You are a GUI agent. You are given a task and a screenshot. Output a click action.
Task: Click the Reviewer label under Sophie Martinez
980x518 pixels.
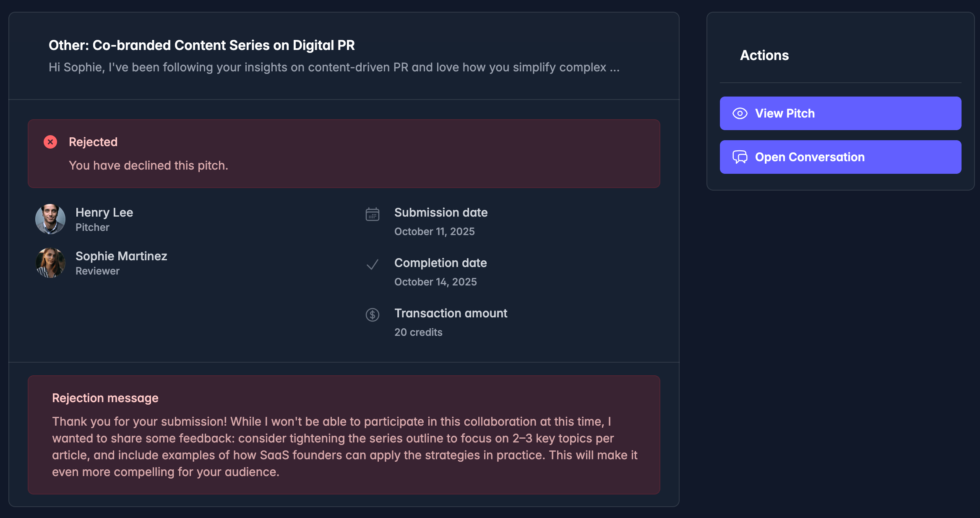coord(97,271)
